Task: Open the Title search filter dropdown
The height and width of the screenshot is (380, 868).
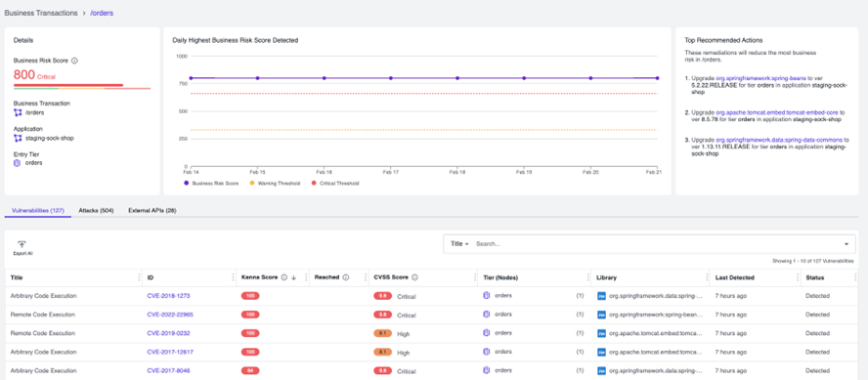Action: (459, 244)
